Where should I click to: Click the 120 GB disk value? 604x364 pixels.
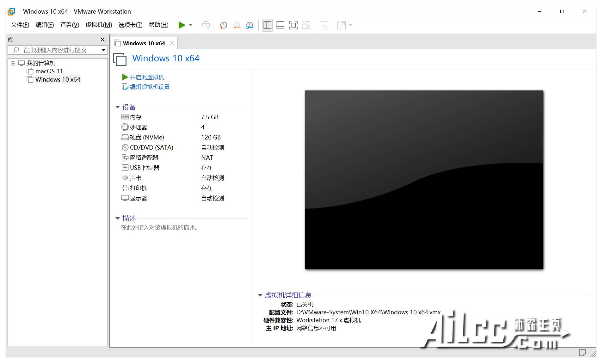[211, 137]
